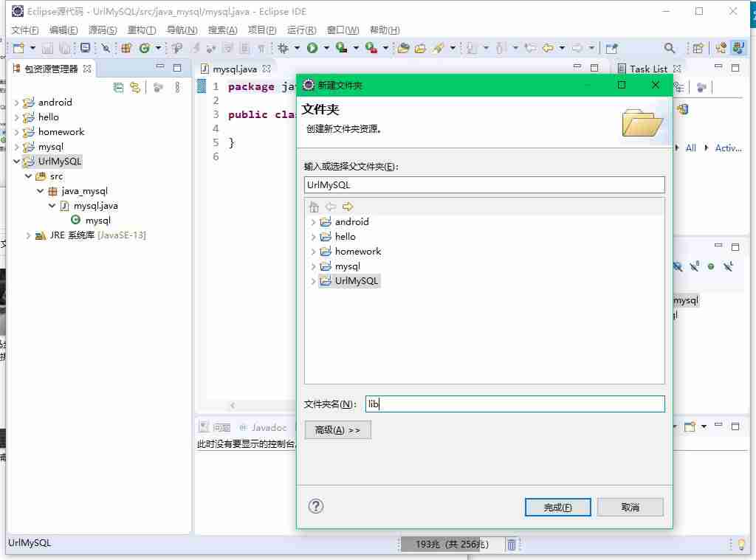Expand the homework project in Package Explorer

tap(16, 132)
